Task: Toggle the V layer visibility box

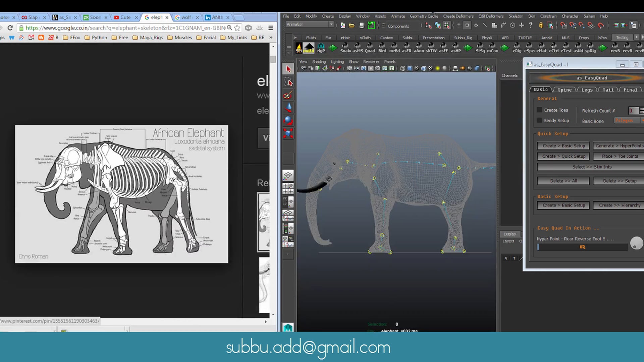Action: coord(506,258)
